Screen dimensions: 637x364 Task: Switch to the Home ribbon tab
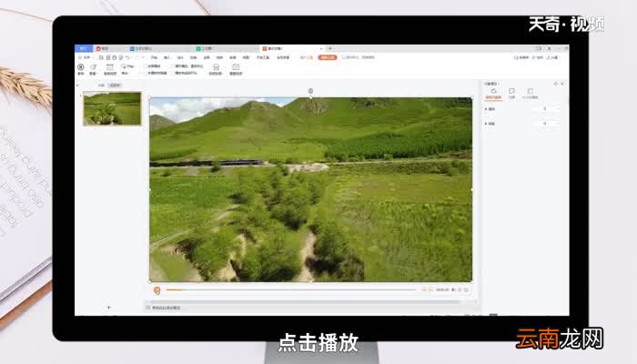point(155,57)
